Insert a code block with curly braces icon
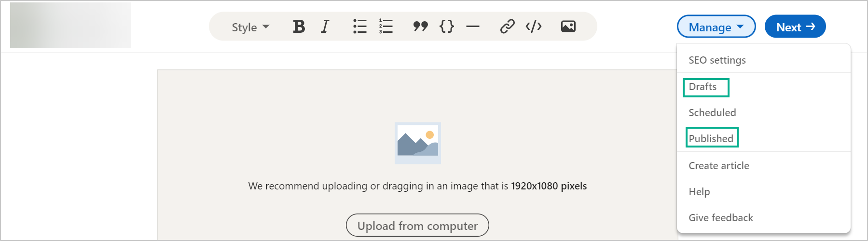The width and height of the screenshot is (868, 241). pyautogui.click(x=447, y=27)
